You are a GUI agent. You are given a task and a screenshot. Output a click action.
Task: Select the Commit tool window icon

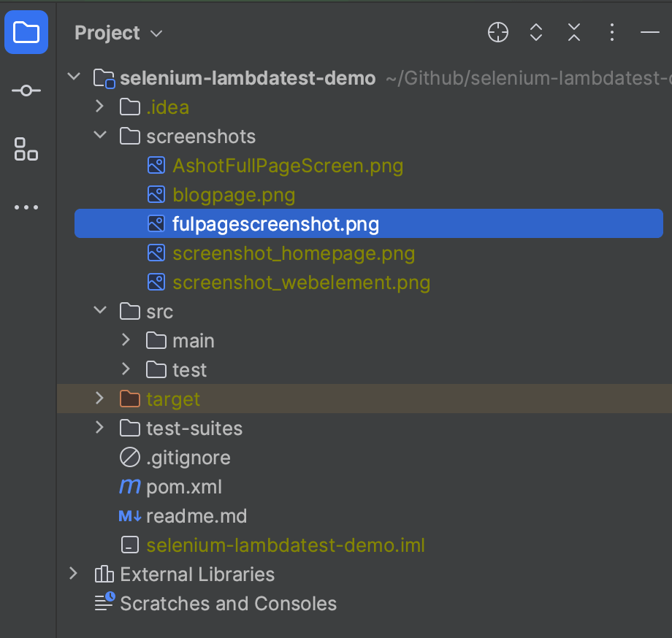(26, 91)
